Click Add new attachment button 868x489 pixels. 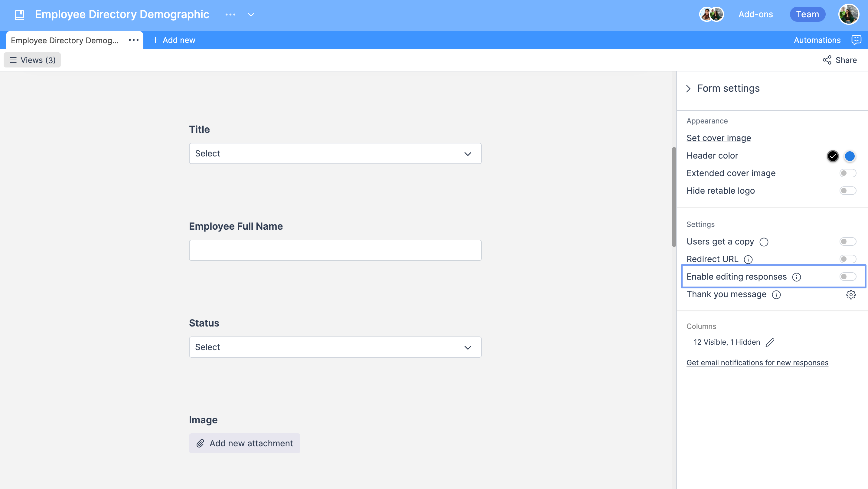[x=245, y=444]
